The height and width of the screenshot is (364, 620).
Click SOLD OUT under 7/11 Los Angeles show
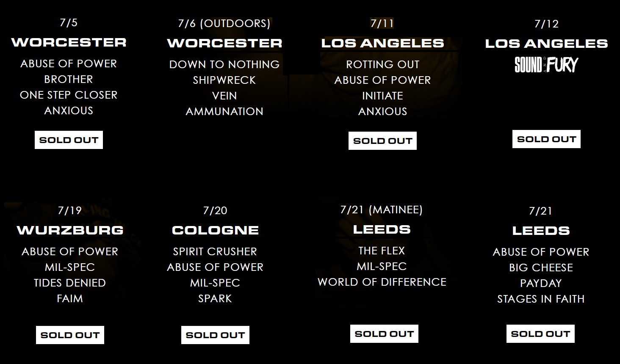[382, 141]
